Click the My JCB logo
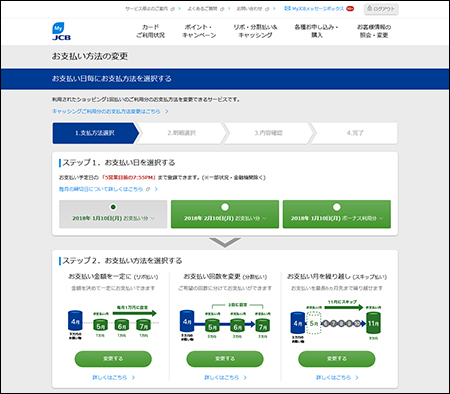This screenshot has height=394, width=450. point(61,31)
